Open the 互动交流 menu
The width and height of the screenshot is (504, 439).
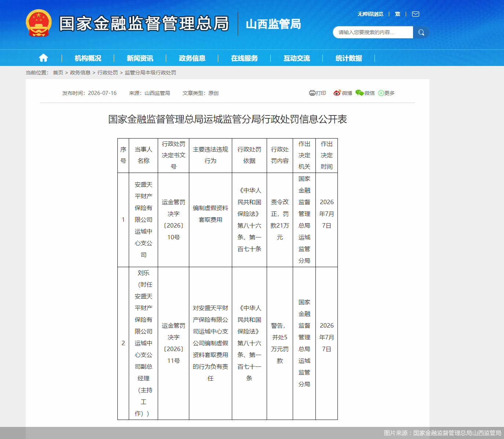(297, 58)
